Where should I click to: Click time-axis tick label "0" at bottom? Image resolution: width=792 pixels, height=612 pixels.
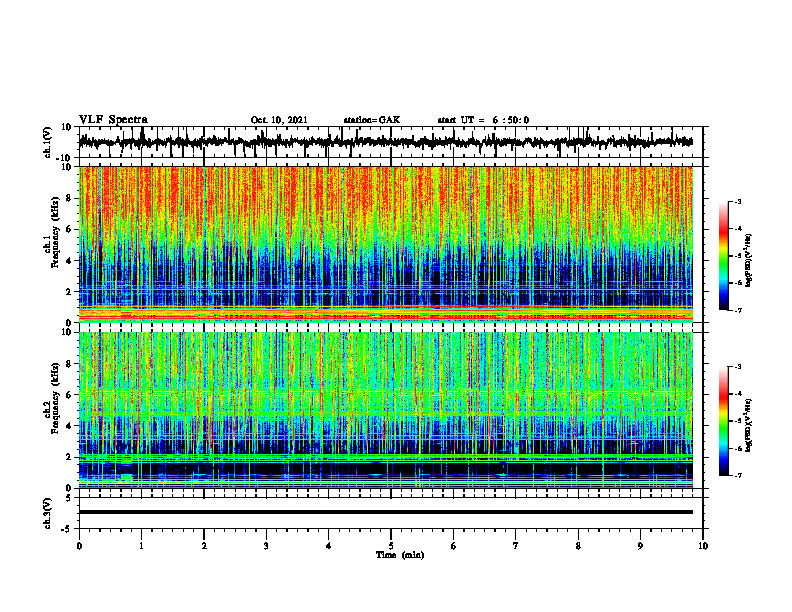pyautogui.click(x=79, y=546)
